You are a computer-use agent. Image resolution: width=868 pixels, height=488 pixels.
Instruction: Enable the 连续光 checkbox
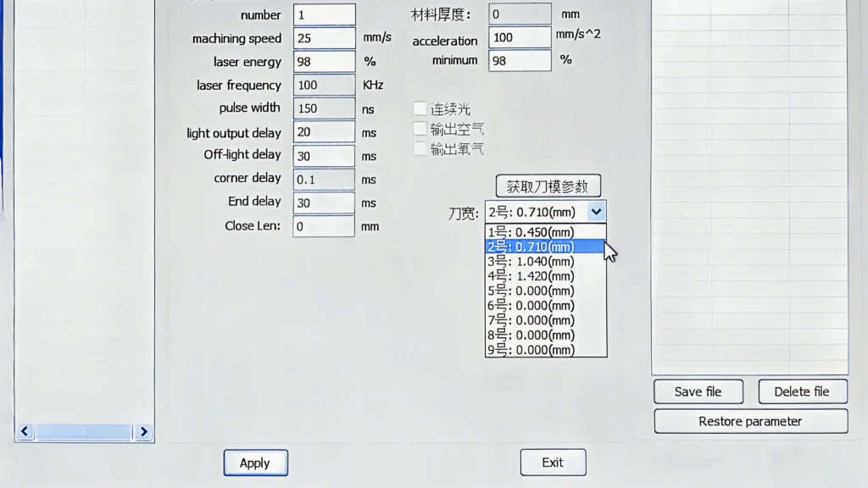420,108
